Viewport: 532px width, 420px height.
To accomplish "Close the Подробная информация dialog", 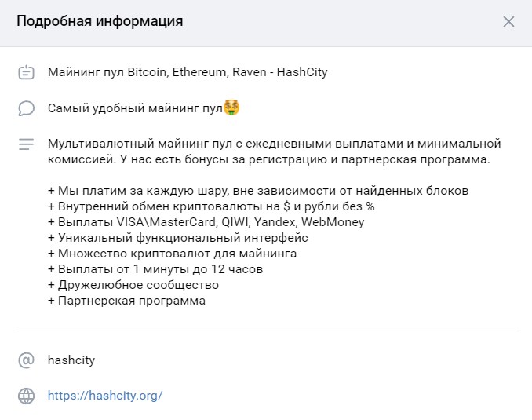I will tap(508, 22).
